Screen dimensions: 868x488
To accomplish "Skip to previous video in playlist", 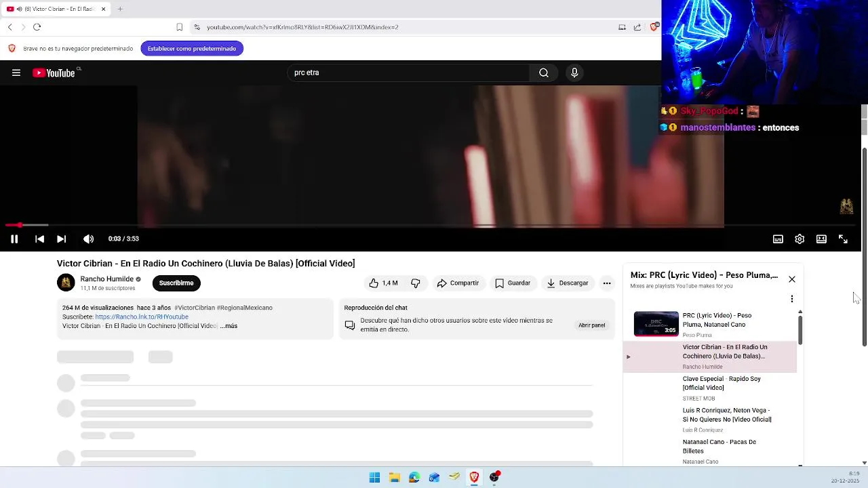I will pos(39,239).
